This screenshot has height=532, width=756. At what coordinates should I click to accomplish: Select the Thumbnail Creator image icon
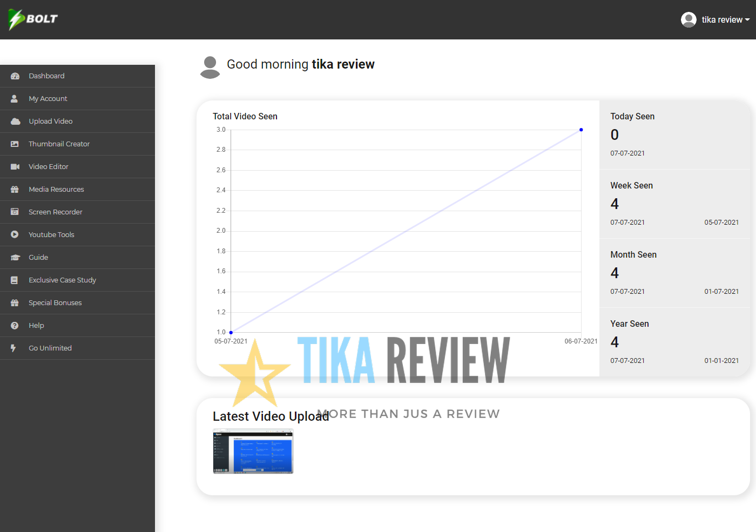coord(15,144)
